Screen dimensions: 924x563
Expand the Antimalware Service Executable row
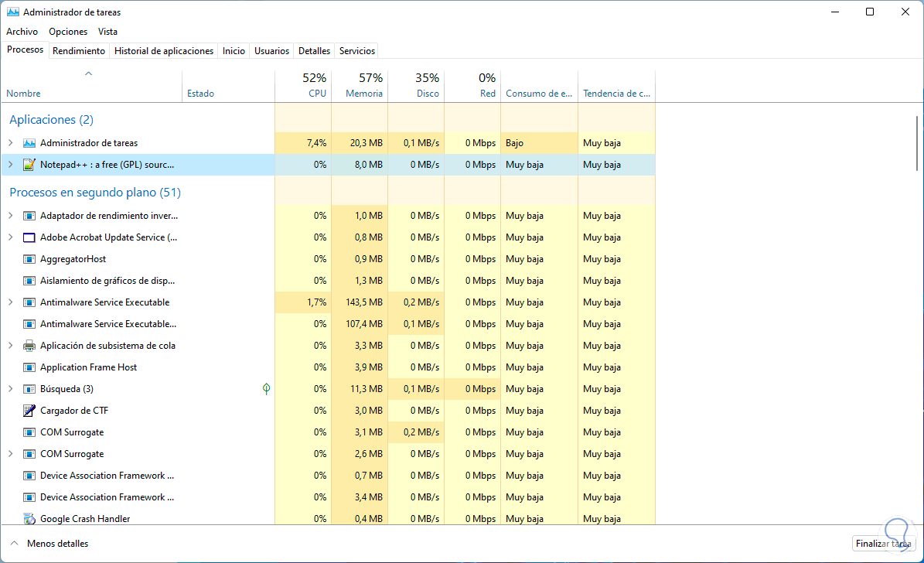[x=11, y=302]
